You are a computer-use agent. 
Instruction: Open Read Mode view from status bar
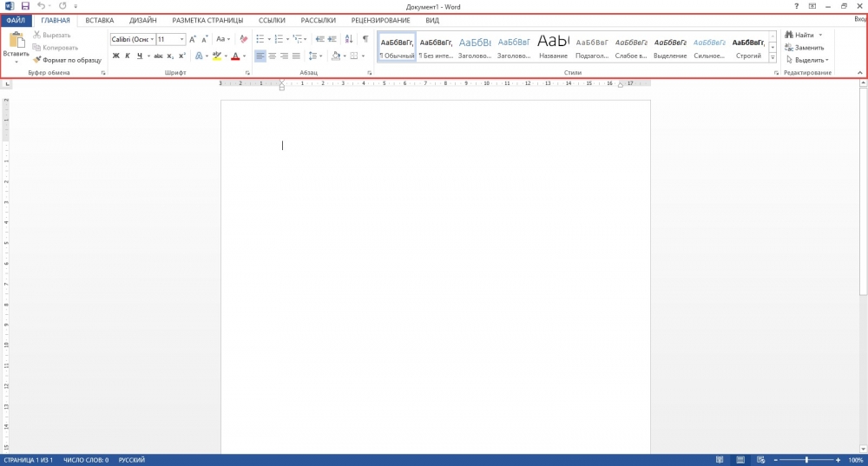click(x=720, y=459)
